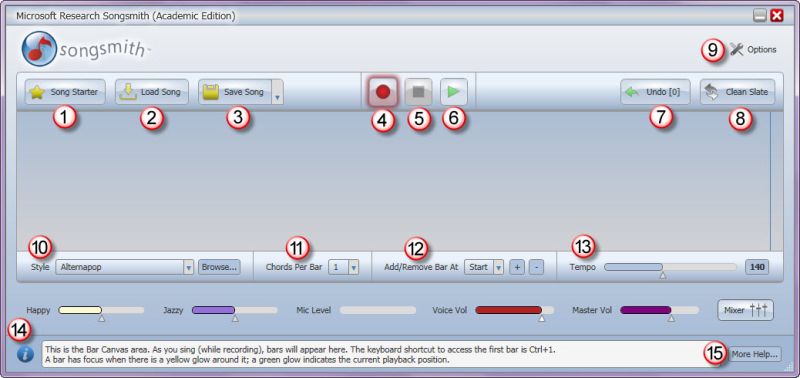The height and width of the screenshot is (378, 800).
Task: Expand the Save Song dropdown arrow
Action: (278, 92)
